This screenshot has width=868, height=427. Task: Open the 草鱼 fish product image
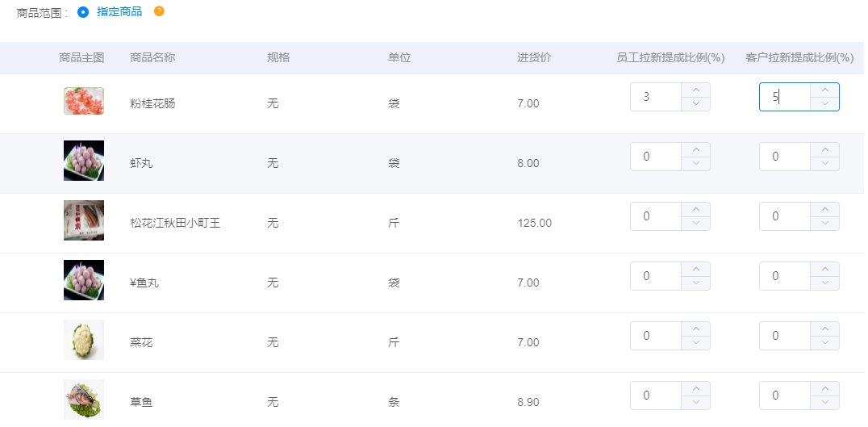84,399
